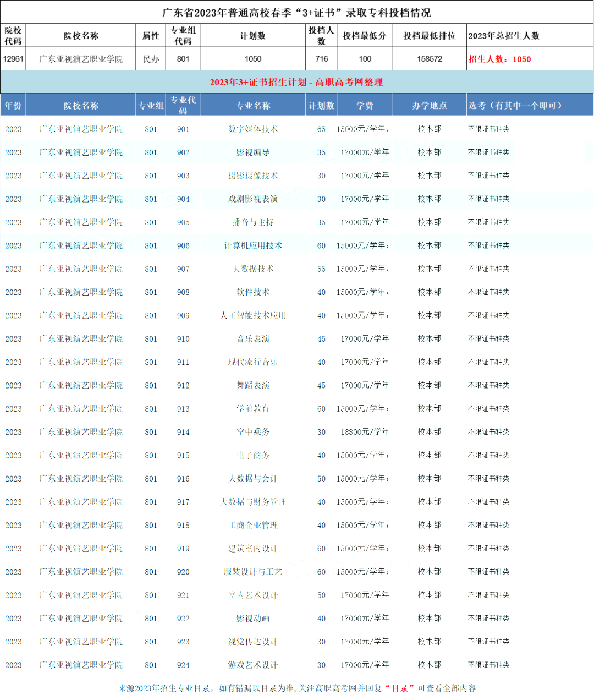Click the 学费 column header
This screenshot has width=594, height=700.
click(x=364, y=105)
